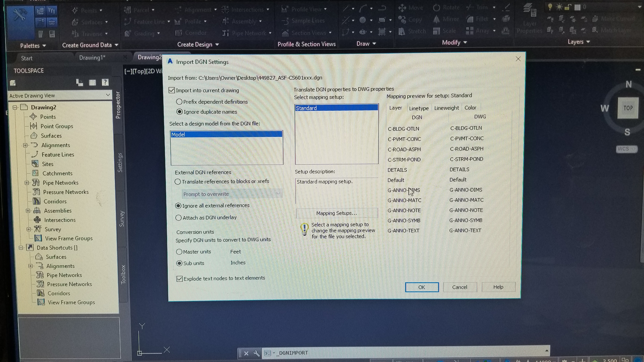Expand the Pipe Networks node under Drawing2
This screenshot has height=362, width=644.
[27, 183]
